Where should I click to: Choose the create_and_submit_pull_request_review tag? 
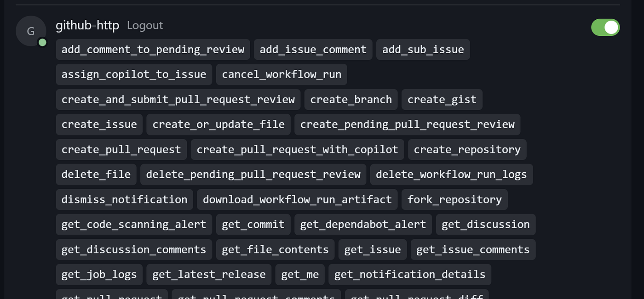[x=178, y=100]
